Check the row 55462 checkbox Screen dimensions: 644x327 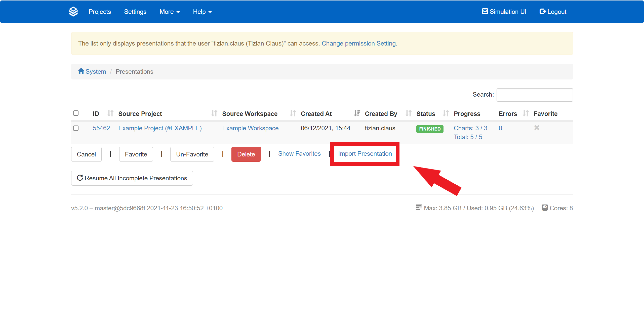[76, 128]
